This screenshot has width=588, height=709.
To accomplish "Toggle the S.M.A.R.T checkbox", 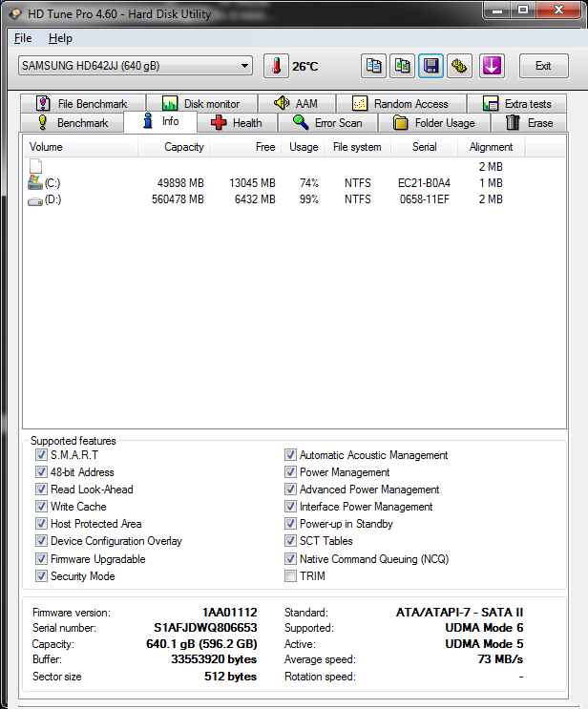I will 41,455.
